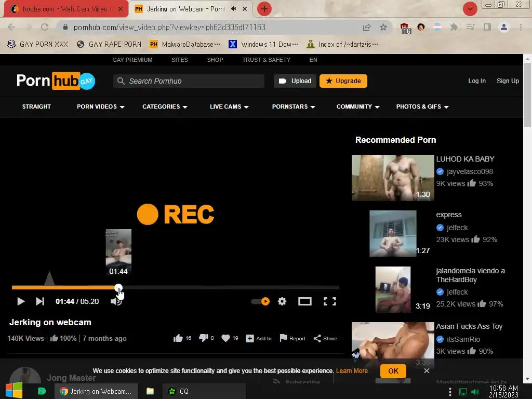Expand the LIVE CAMS navigation dropdown
This screenshot has height=399, width=532.
pos(229,107)
